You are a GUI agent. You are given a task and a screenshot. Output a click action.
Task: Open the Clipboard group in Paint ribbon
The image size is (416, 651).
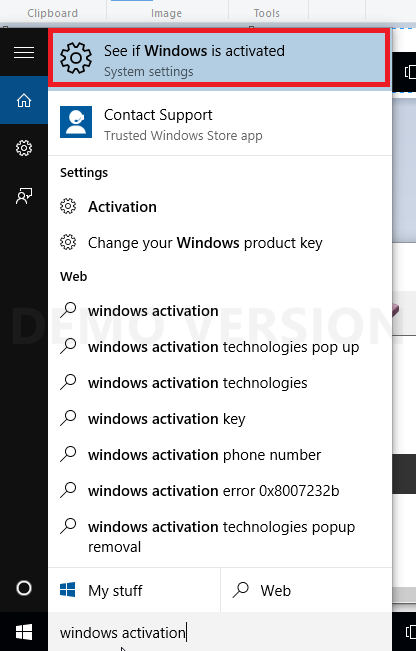tap(53, 13)
